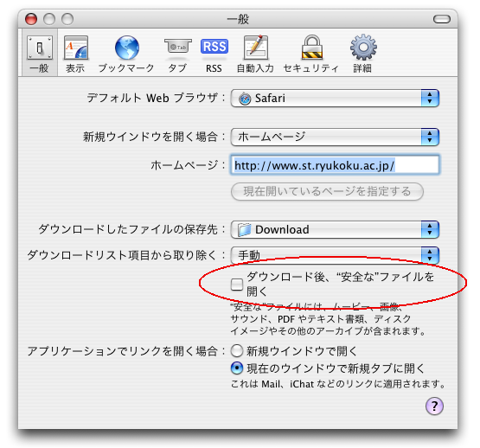Expand the Download save location dropdown
The width and height of the screenshot is (480, 448).
tap(335, 230)
